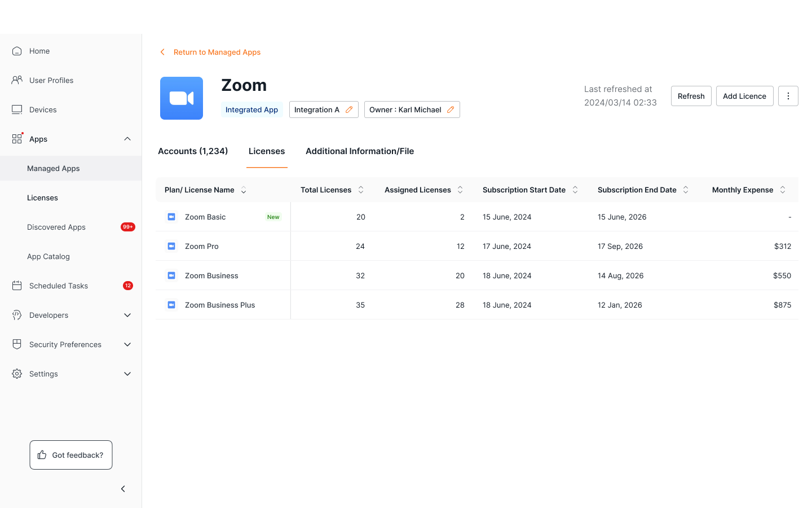Expand the Developers section chevron

(x=127, y=315)
